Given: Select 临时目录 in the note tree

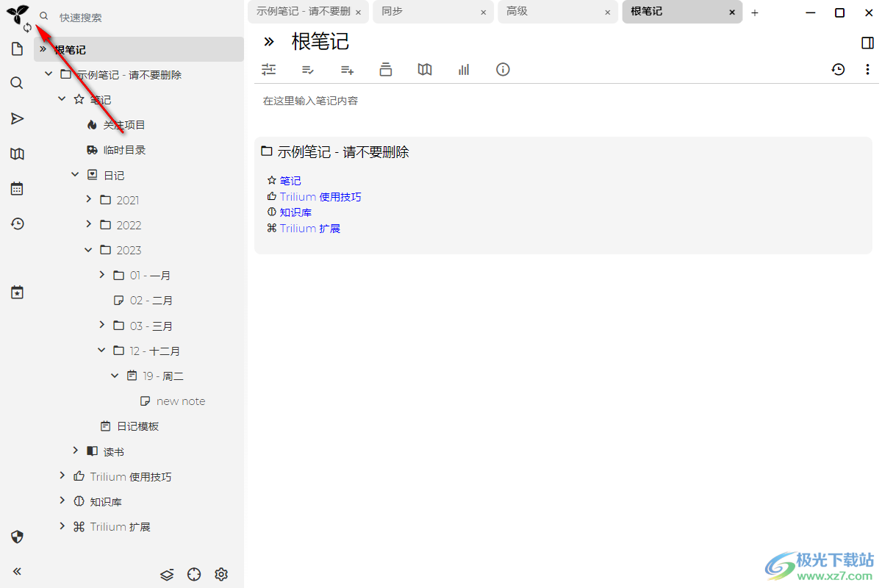Looking at the screenshot, I should (124, 150).
